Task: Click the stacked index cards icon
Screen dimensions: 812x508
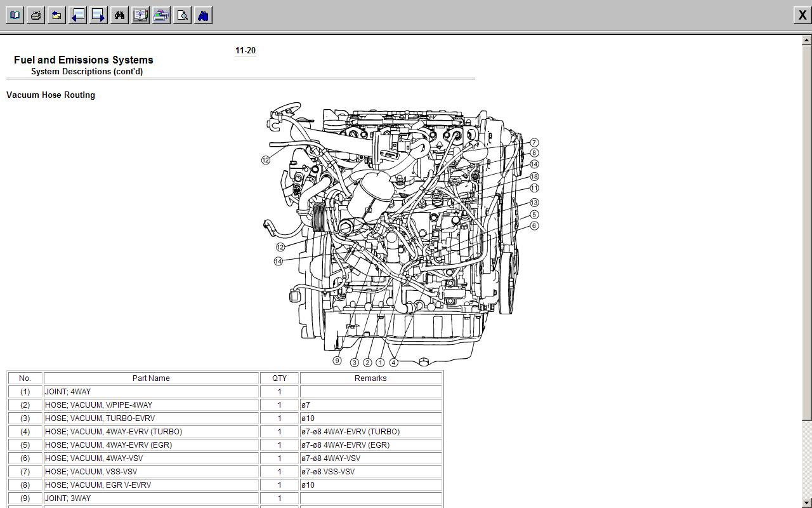Action: tap(161, 15)
